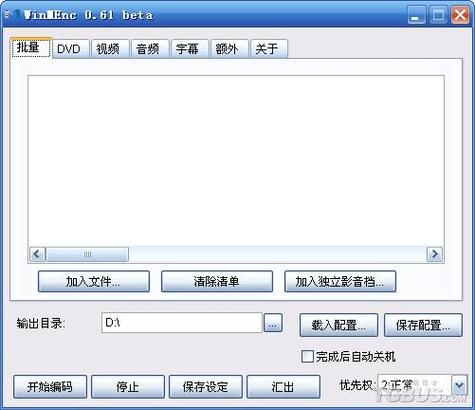The width and height of the screenshot is (475, 410).
Task: Click the 停止 button
Action: (128, 387)
